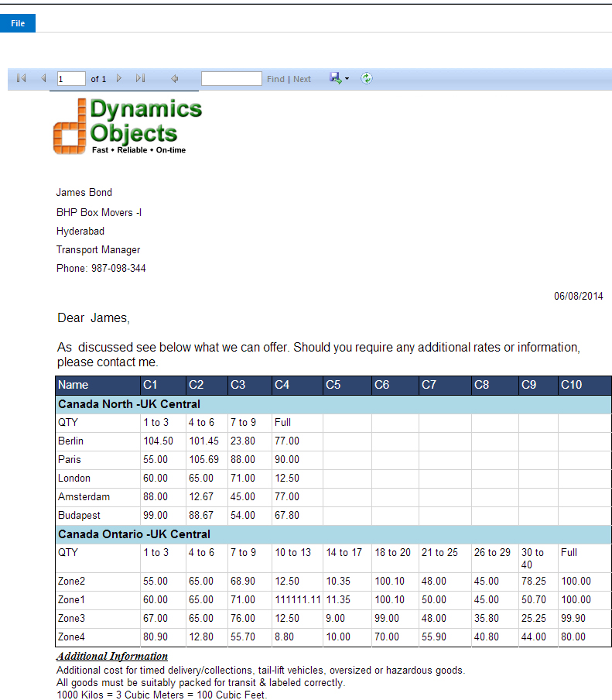Click the find text search box

[231, 79]
